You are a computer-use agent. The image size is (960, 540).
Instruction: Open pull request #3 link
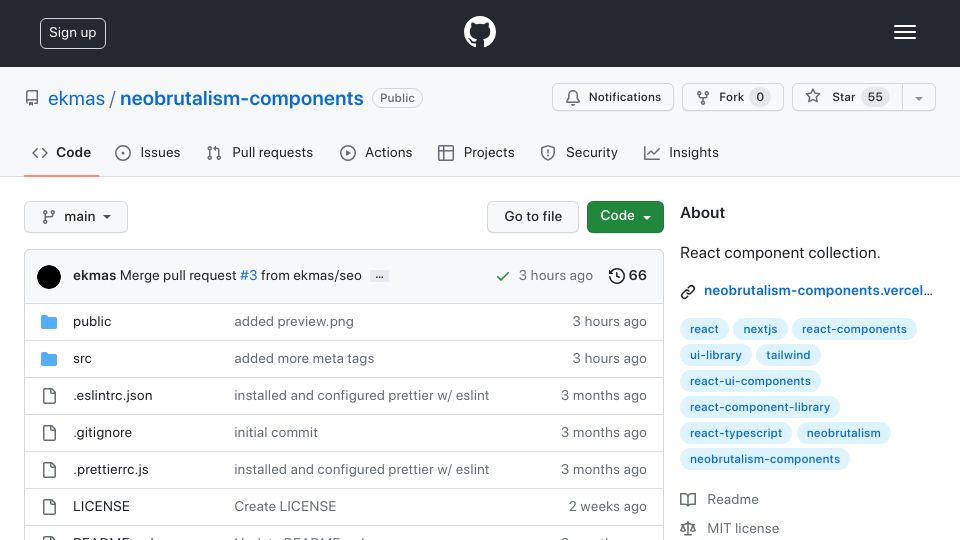[249, 276]
